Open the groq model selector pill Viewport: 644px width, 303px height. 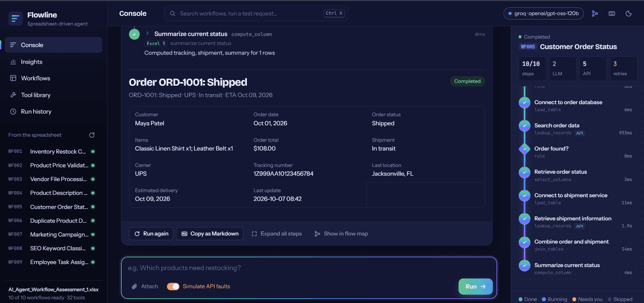[x=544, y=13]
